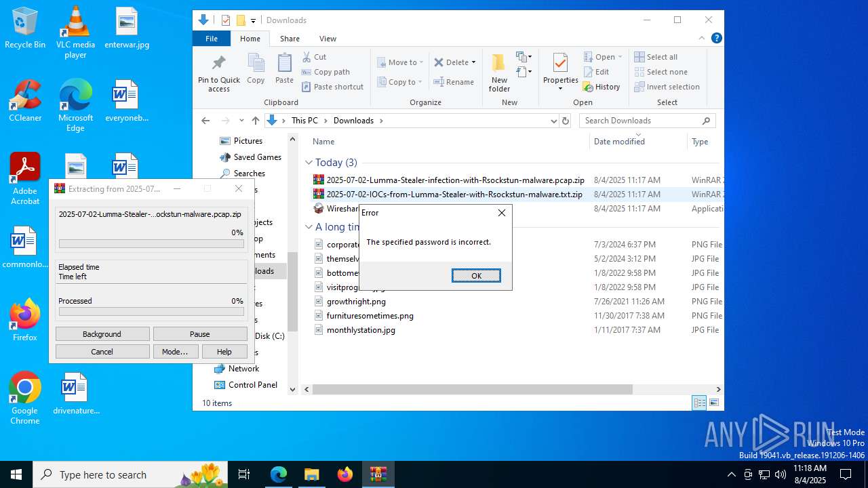Viewport: 868px width, 488px height.
Task: Click Pause in extraction window
Action: click(x=200, y=334)
